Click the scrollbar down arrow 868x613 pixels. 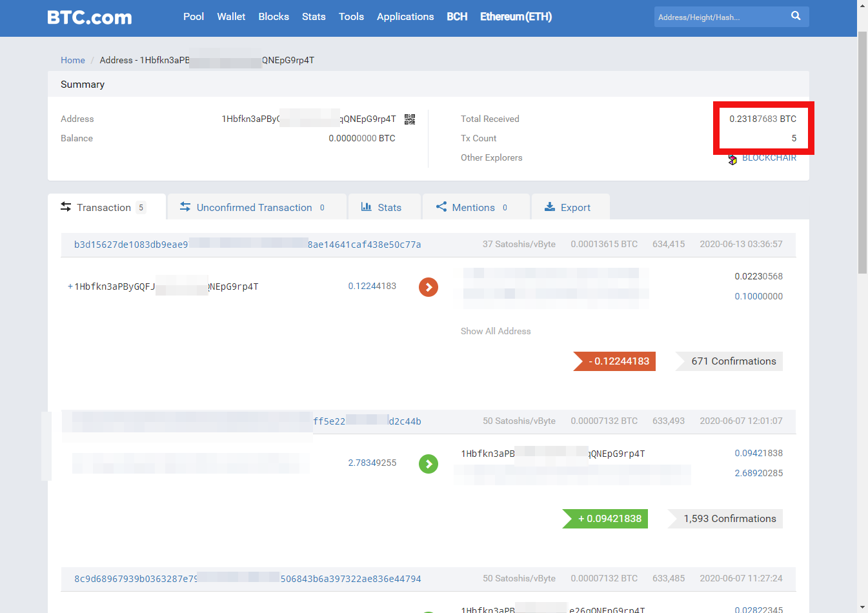(x=862, y=607)
